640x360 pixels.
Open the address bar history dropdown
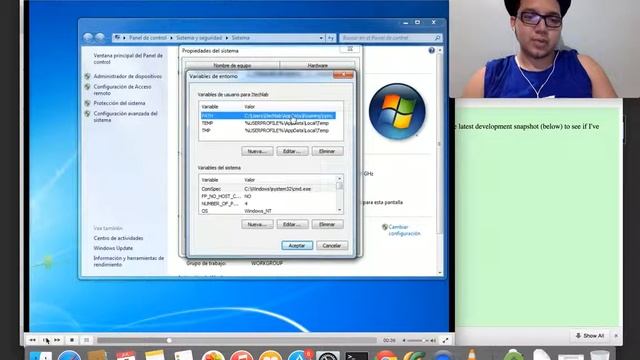(321, 38)
